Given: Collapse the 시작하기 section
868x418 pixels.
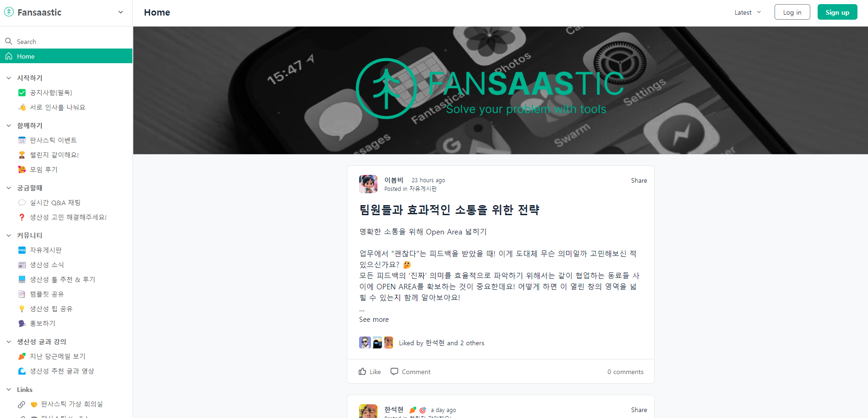Looking at the screenshot, I should click(9, 78).
